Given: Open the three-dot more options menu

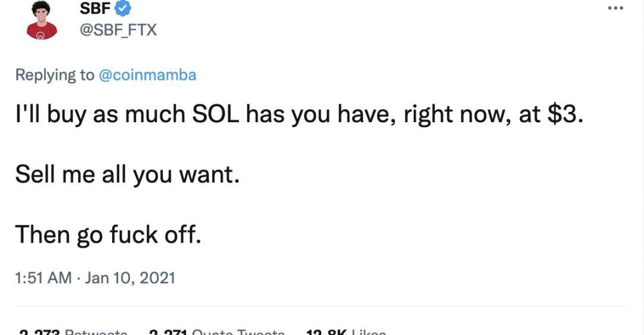Looking at the screenshot, I should click(615, 8).
